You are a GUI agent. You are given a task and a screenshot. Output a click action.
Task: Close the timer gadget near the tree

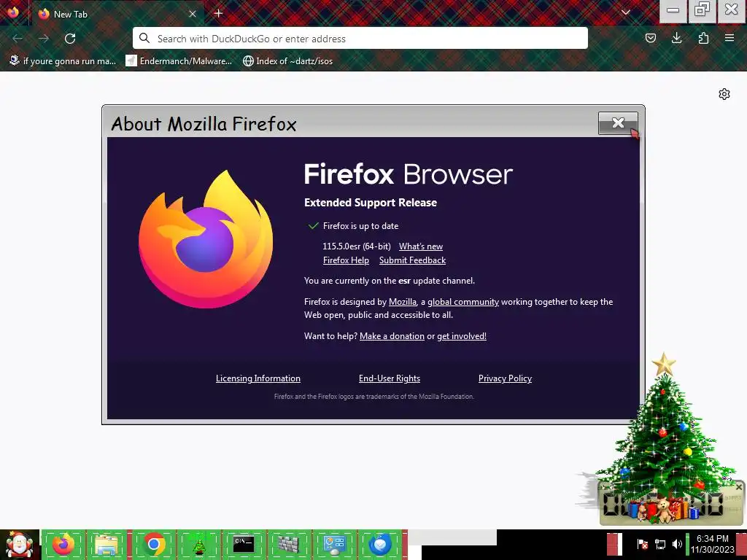pos(739,487)
